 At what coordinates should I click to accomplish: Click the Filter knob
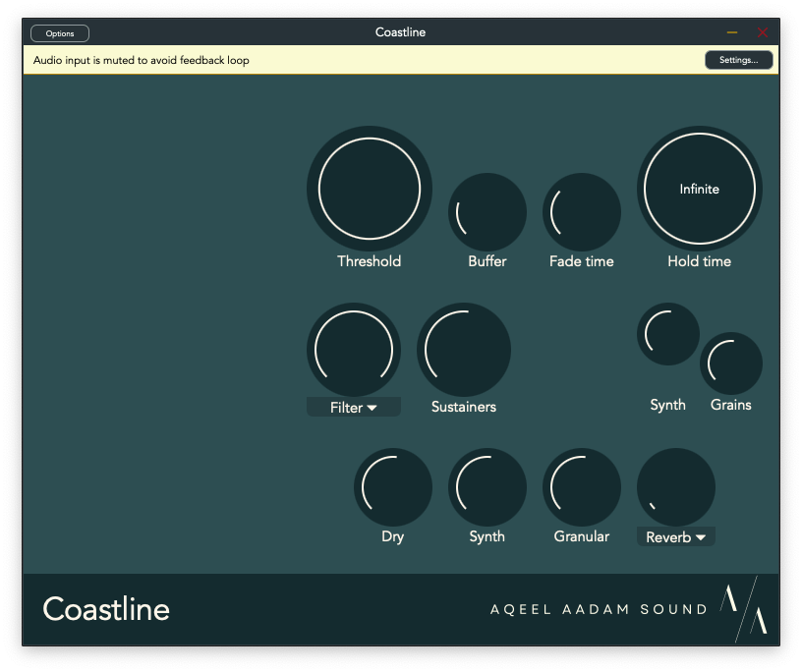(354, 350)
